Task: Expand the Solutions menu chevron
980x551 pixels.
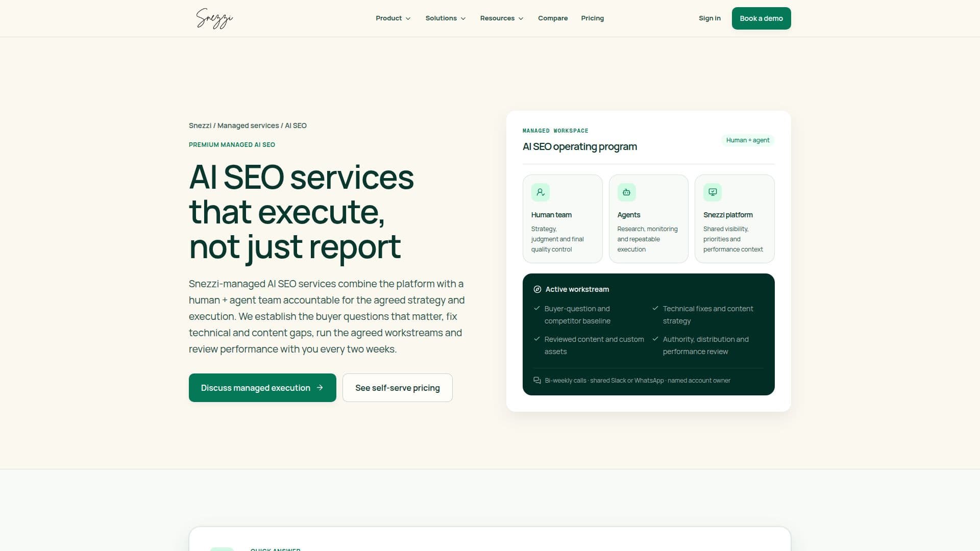Action: point(463,18)
